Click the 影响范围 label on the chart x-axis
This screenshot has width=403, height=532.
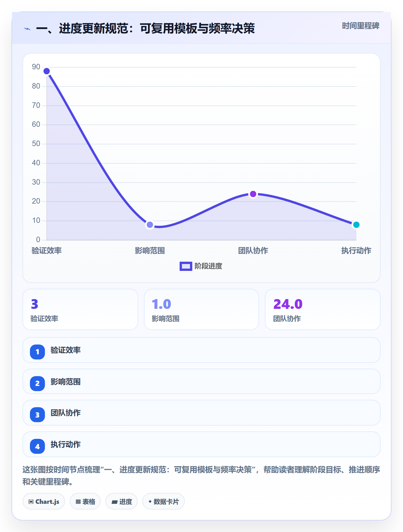click(x=150, y=251)
